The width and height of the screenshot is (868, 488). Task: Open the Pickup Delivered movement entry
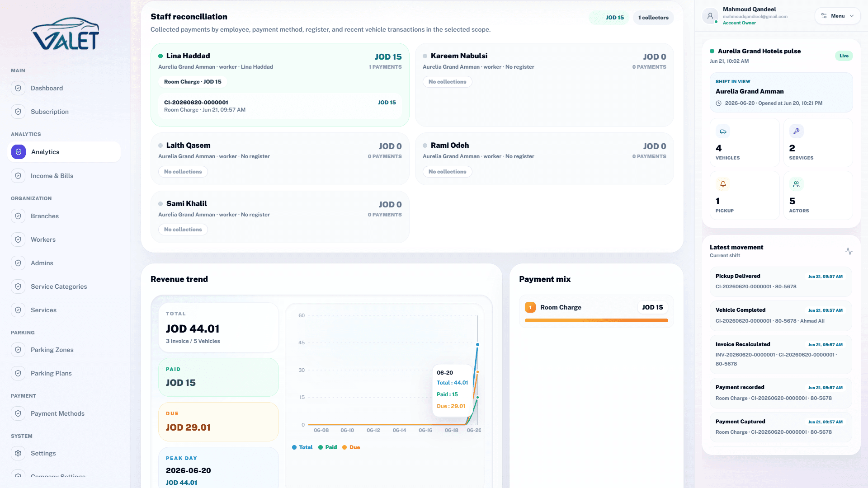pyautogui.click(x=781, y=281)
